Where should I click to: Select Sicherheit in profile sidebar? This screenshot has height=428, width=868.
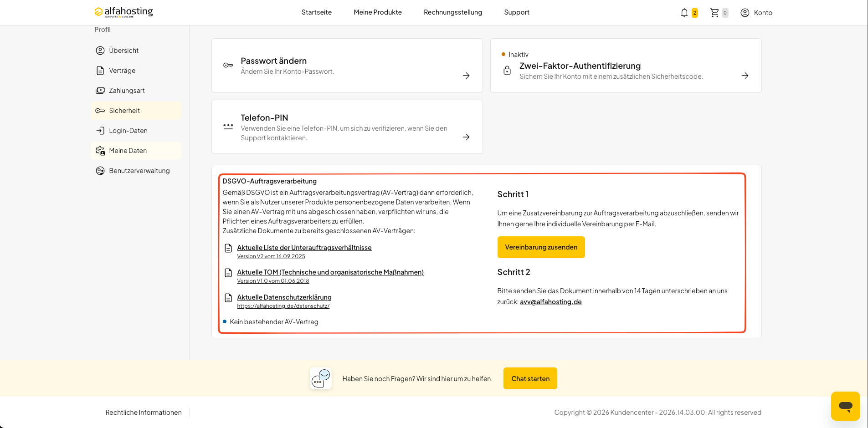point(136,111)
